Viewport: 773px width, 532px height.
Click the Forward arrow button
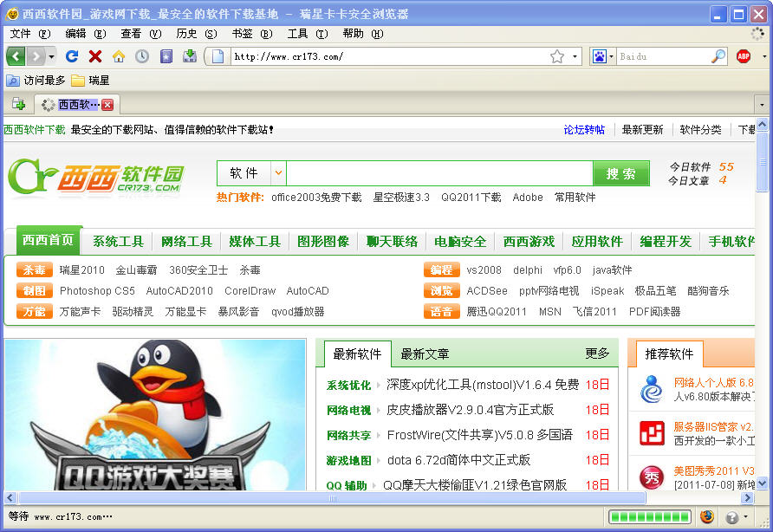tap(36, 56)
